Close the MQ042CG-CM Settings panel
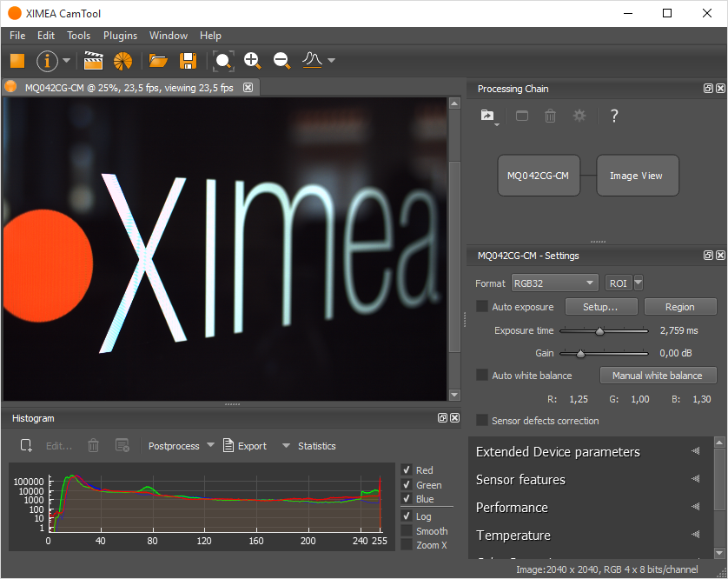The width and height of the screenshot is (728, 579). pos(720,255)
